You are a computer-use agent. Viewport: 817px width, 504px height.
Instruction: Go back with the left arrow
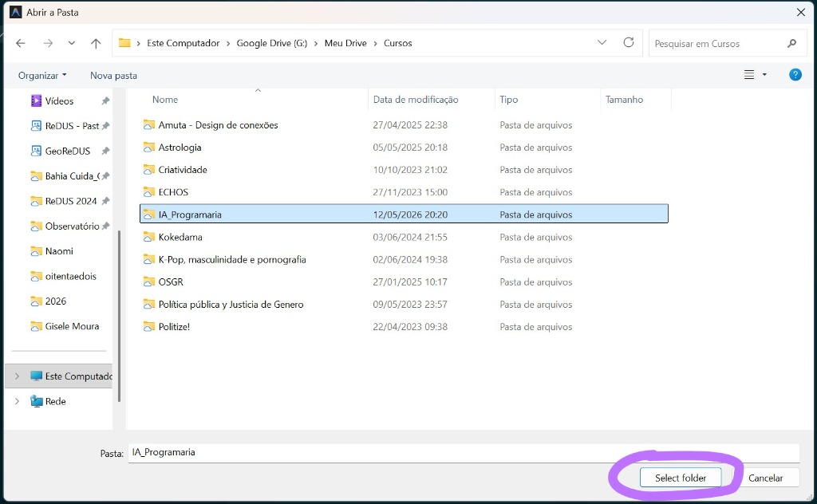(20, 43)
